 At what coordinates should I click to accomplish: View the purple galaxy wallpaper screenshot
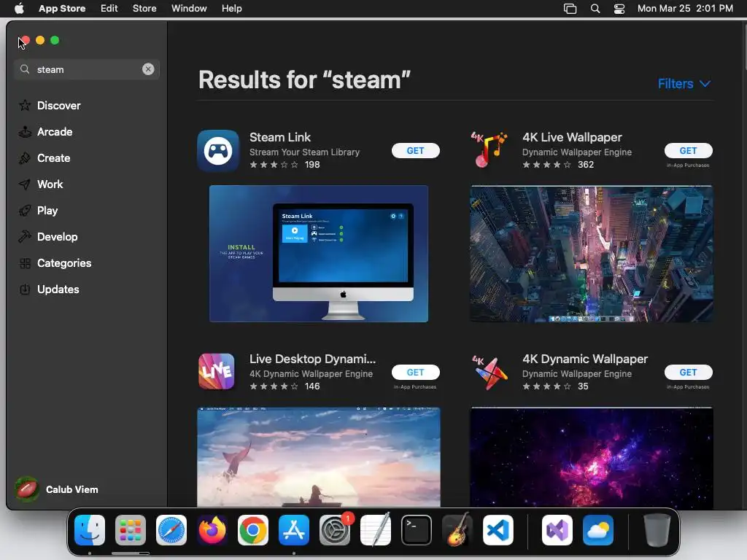[x=591, y=457]
